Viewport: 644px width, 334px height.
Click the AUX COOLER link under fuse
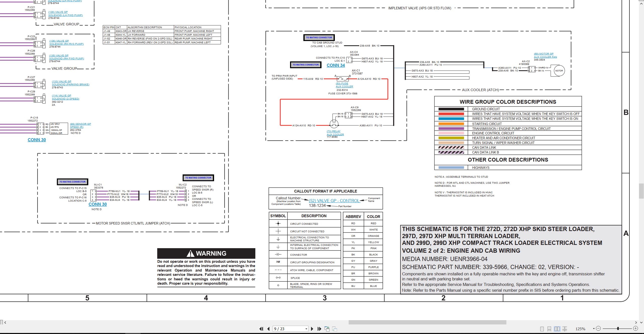pyautogui.click(x=344, y=87)
